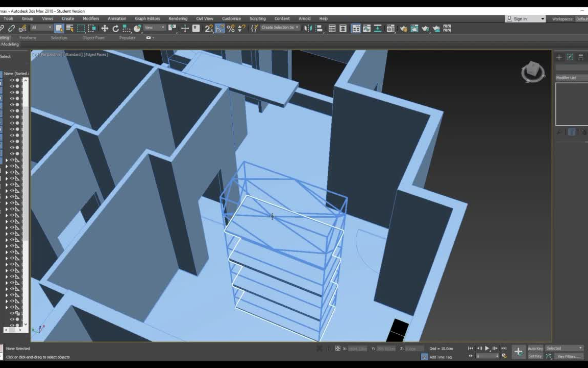Toggle Auto Key animation mode
Image resolution: width=588 pixels, height=368 pixels.
(534, 348)
